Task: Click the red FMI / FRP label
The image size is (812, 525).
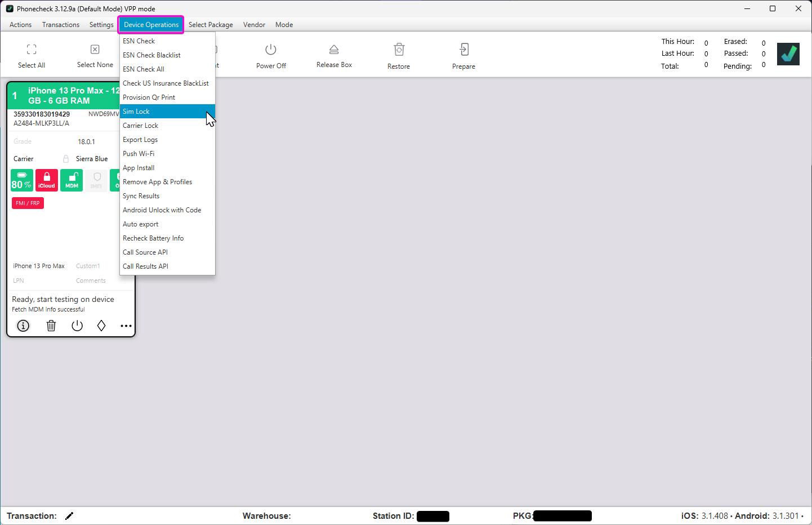Action: coord(28,203)
